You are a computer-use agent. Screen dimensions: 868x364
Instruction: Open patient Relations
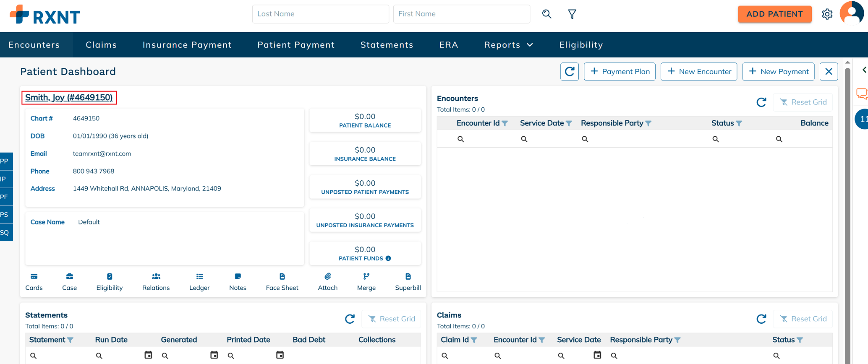[156, 282]
